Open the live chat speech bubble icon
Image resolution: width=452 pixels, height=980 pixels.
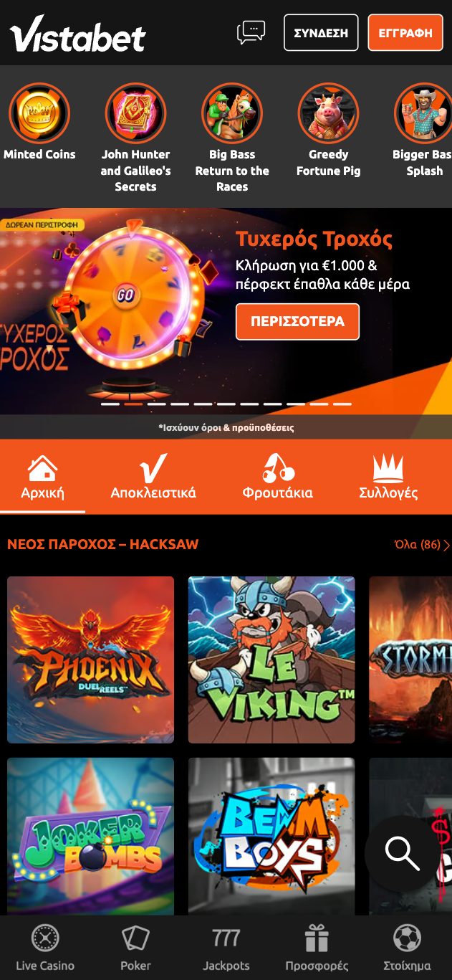251,32
